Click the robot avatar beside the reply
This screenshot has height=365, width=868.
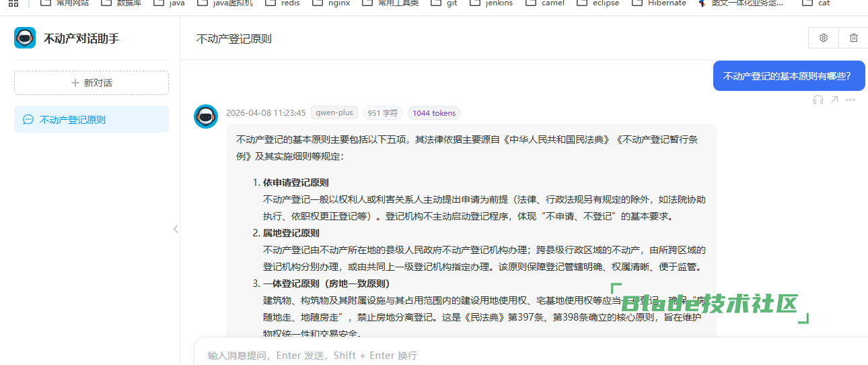coord(206,117)
